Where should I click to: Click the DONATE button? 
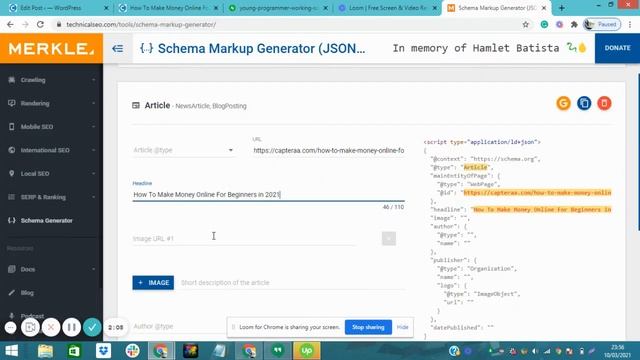point(617,48)
